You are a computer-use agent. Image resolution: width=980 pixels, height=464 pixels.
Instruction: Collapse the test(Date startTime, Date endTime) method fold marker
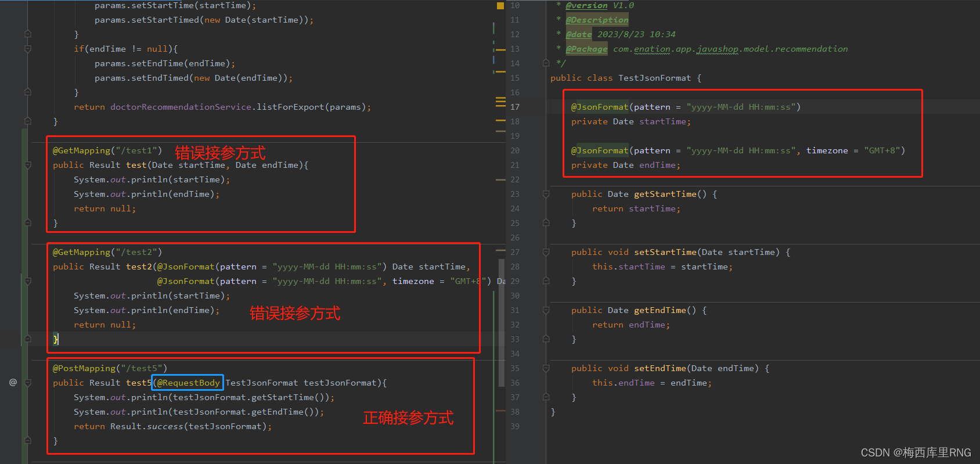pyautogui.click(x=28, y=165)
